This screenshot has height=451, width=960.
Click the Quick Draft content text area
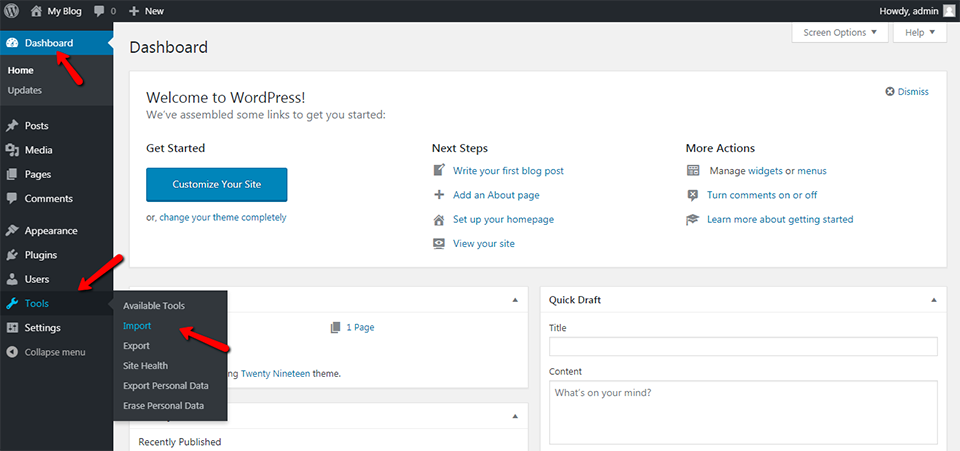click(742, 410)
